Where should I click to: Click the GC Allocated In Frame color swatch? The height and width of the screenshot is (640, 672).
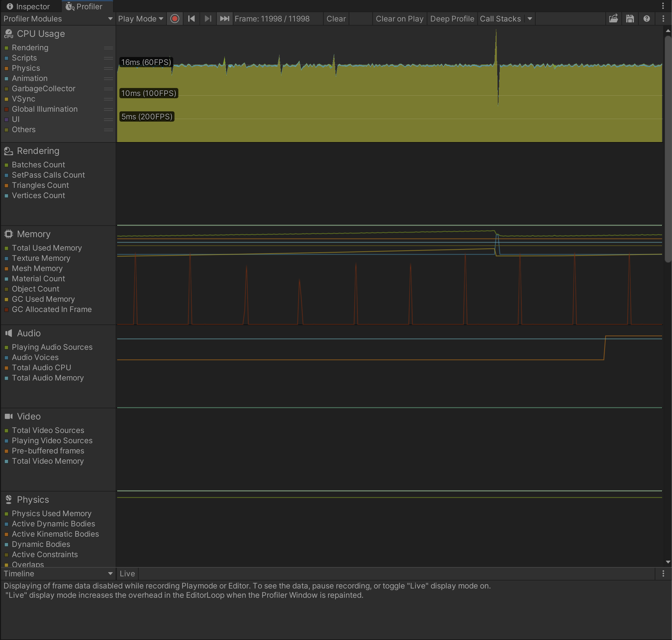tap(6, 310)
